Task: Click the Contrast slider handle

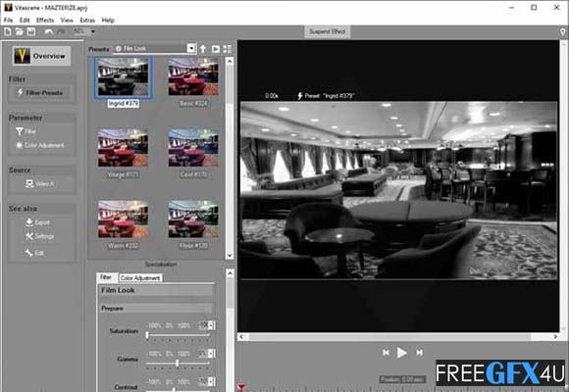Action: [x=175, y=390]
